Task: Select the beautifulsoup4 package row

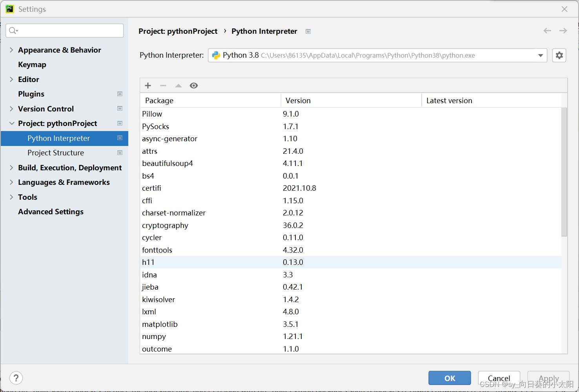Action: [x=351, y=163]
